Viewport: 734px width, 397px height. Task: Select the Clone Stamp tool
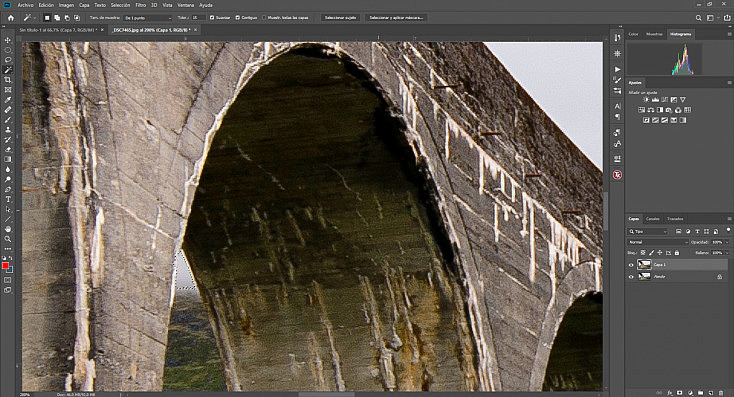(8, 130)
